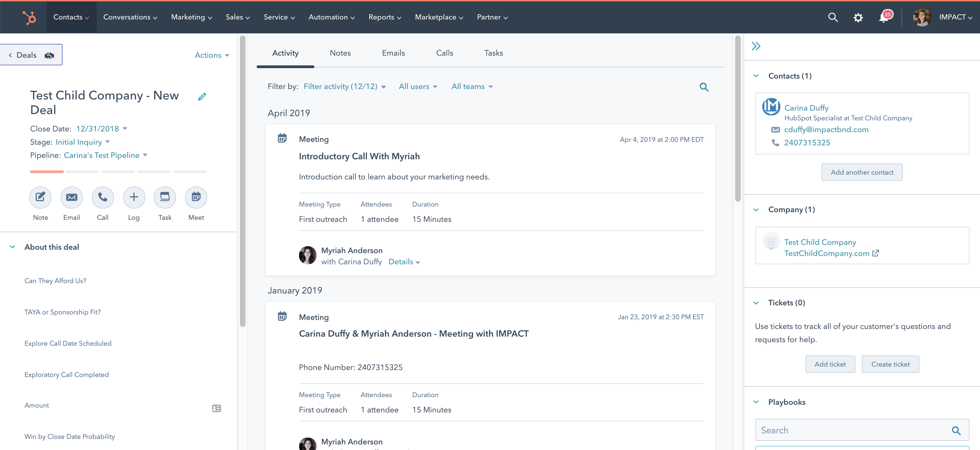Open the Automation menu
Screen dimensions: 980x450
tap(331, 17)
